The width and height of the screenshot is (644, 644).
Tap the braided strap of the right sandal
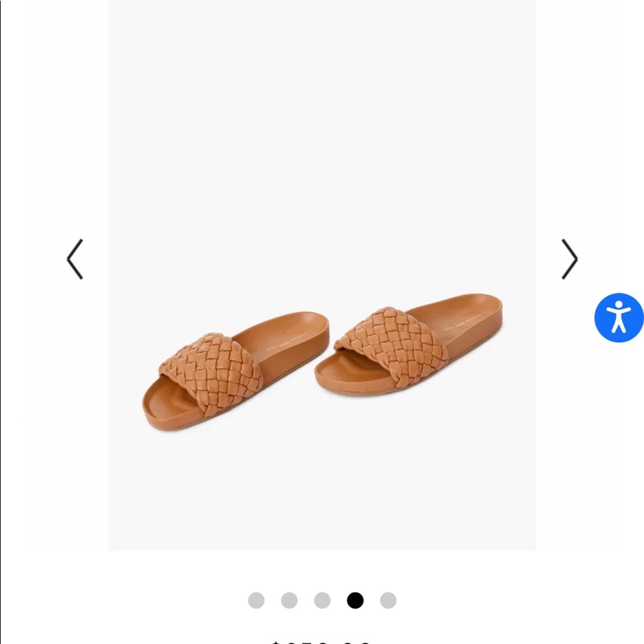(x=390, y=344)
